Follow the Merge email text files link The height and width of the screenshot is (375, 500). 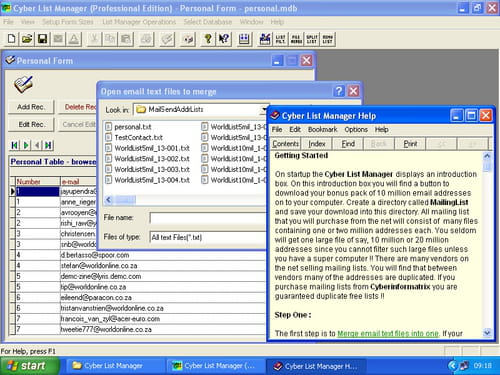coord(388,333)
